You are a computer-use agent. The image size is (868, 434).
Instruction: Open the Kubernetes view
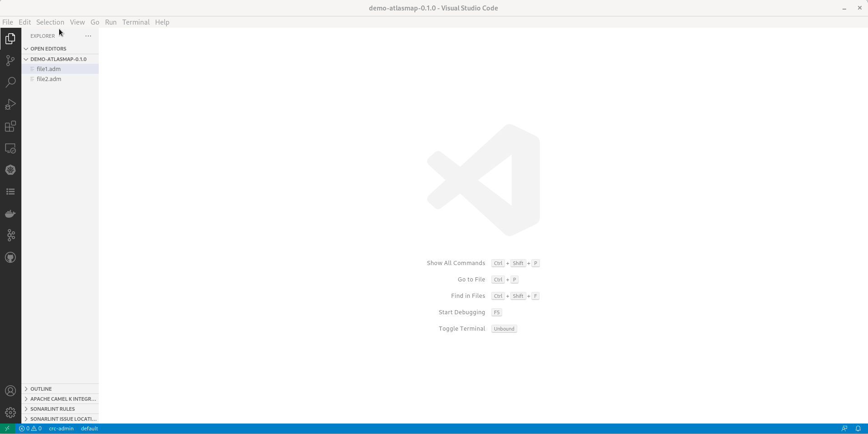[10, 170]
